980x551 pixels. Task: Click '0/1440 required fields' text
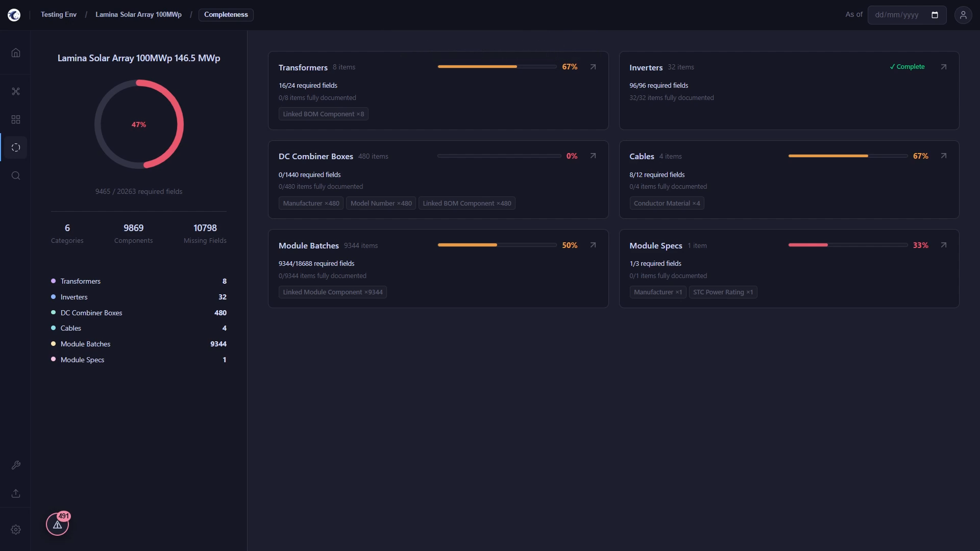tap(310, 175)
